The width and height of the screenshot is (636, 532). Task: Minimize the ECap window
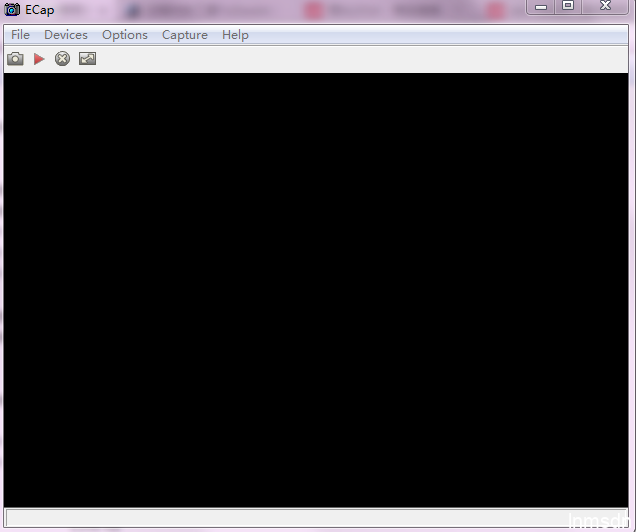pyautogui.click(x=541, y=6)
